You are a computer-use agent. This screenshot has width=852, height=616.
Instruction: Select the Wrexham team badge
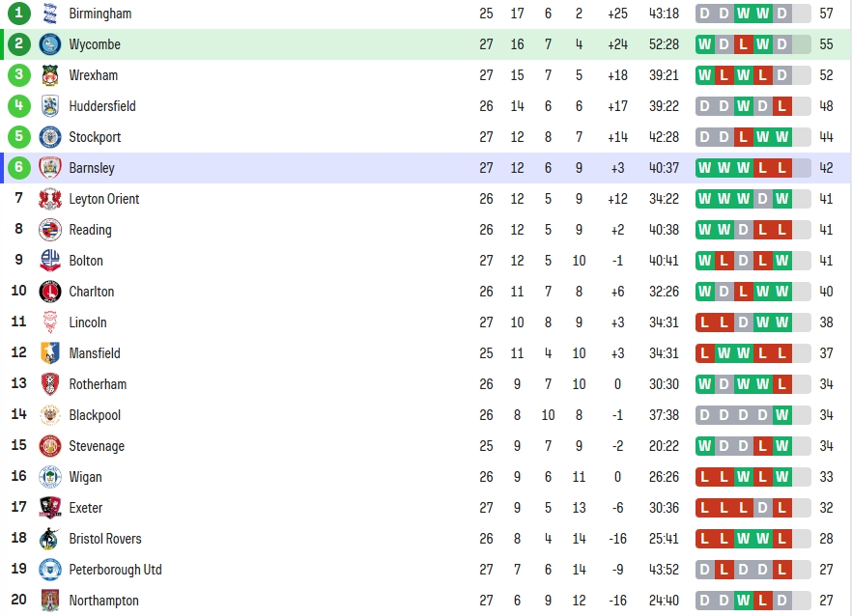(50, 75)
